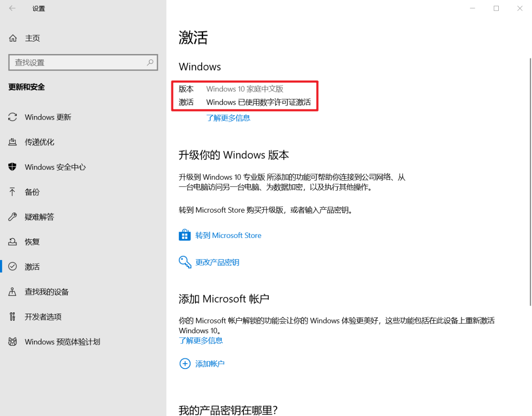Click the home icon beside 主页

point(13,38)
